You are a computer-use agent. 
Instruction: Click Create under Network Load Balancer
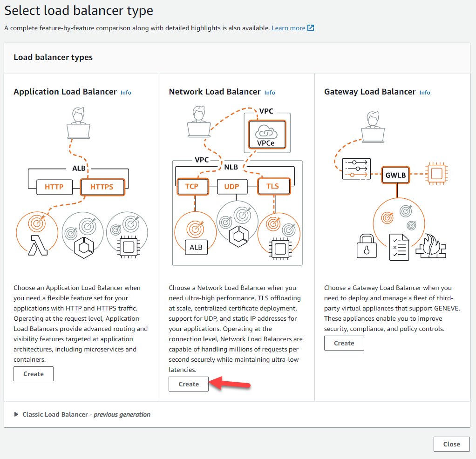pyautogui.click(x=189, y=384)
